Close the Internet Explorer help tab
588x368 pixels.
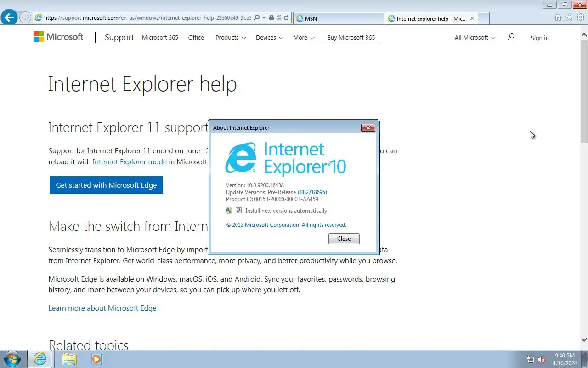point(472,18)
